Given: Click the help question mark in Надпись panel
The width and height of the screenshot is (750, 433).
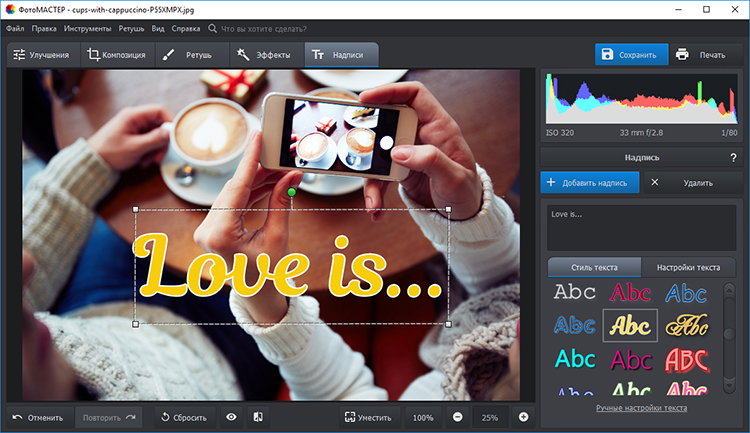Looking at the screenshot, I should tap(733, 157).
